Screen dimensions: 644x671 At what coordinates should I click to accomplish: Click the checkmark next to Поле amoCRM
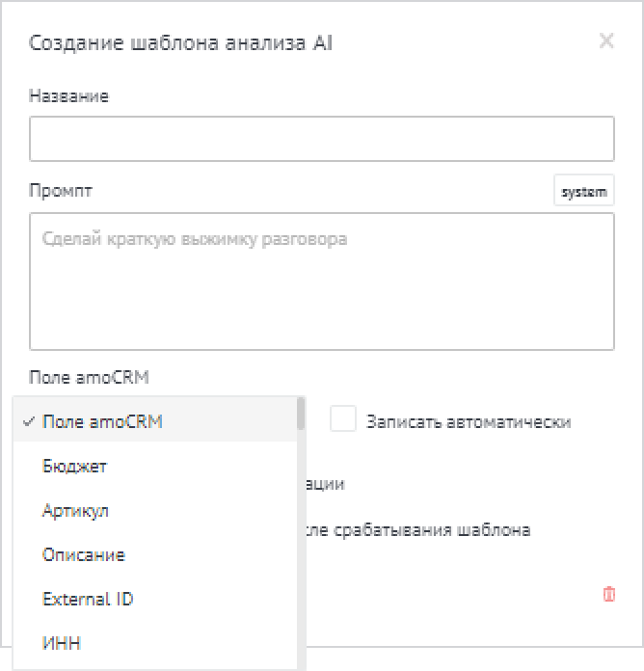(31, 421)
